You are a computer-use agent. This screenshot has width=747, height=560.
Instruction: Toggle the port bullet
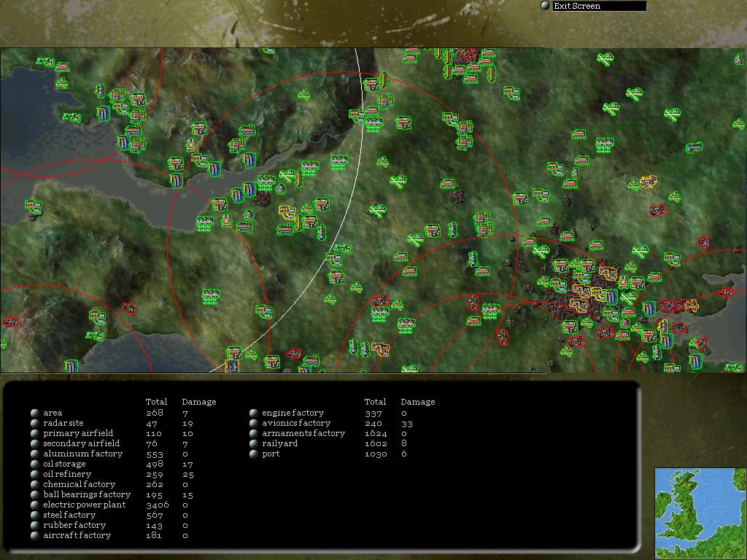[254, 454]
